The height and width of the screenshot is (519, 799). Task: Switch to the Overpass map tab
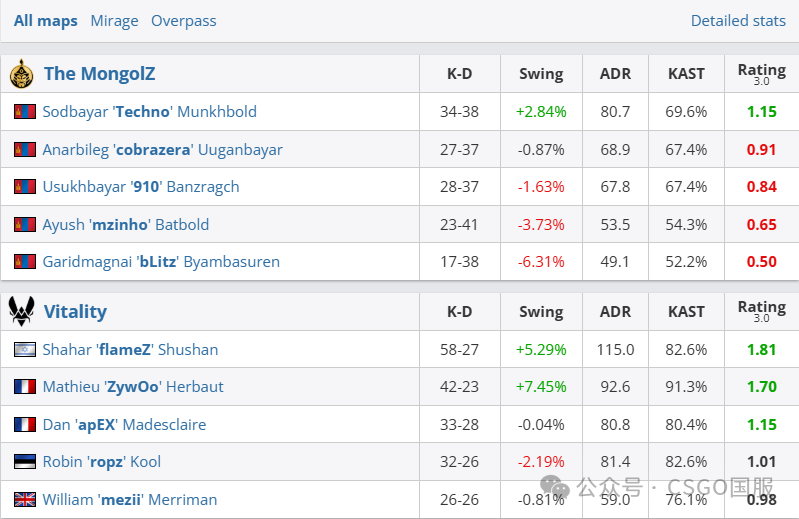[x=183, y=20]
